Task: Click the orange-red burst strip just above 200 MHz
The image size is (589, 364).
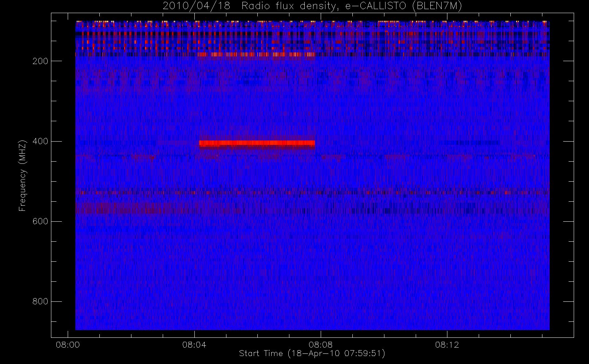Action: pyautogui.click(x=257, y=55)
